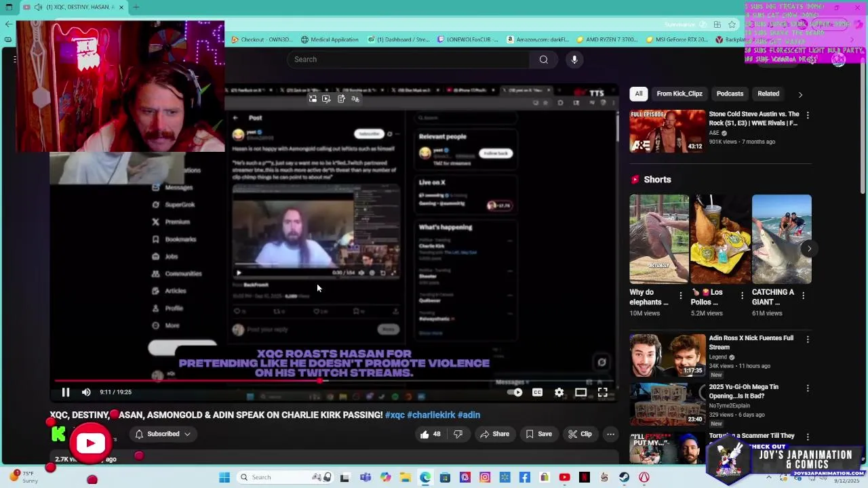Image resolution: width=868 pixels, height=488 pixels.
Task: Open the MSI GeForce RTX bookmark
Action: click(x=676, y=39)
